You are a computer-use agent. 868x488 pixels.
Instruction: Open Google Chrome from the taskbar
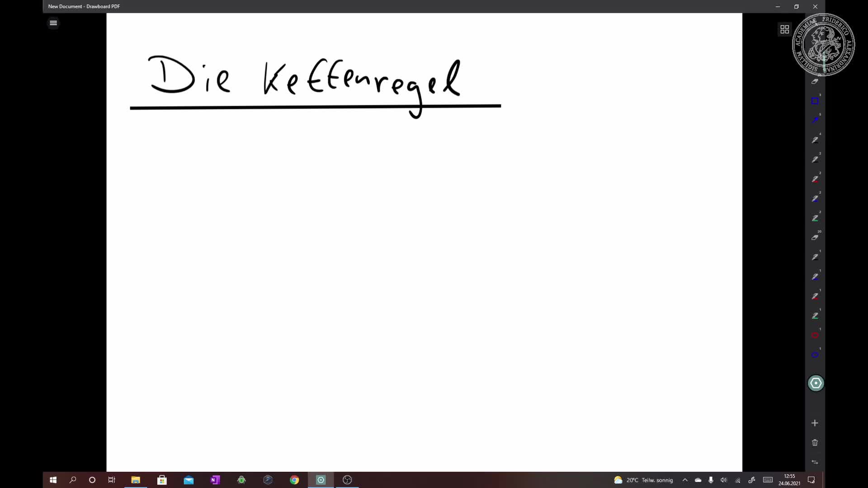(294, 480)
